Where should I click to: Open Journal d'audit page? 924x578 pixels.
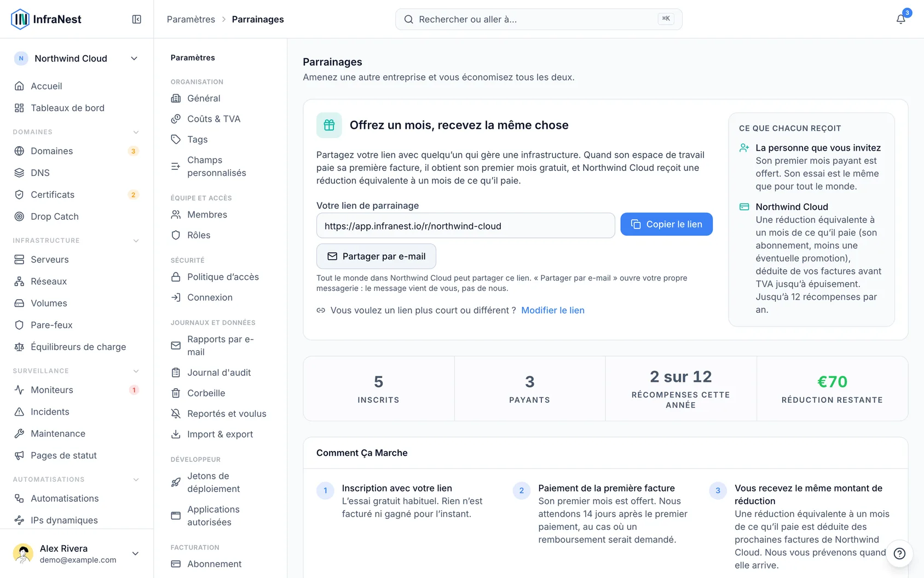coord(221,373)
